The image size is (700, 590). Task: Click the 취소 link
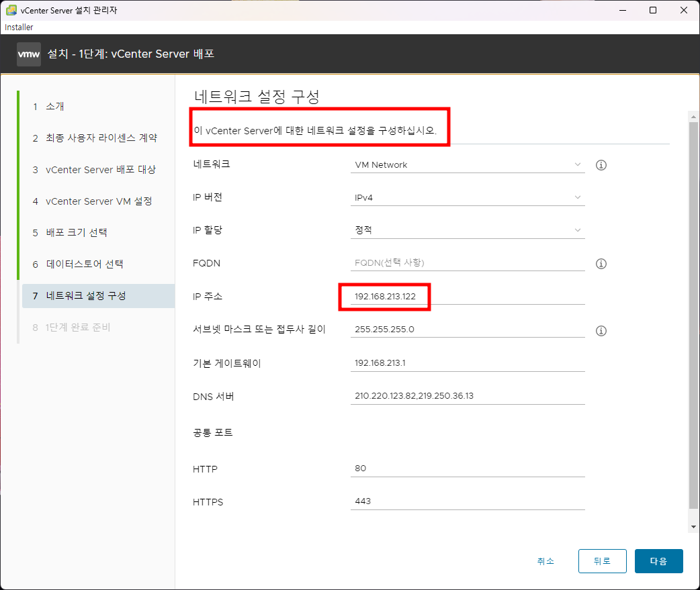[545, 561]
